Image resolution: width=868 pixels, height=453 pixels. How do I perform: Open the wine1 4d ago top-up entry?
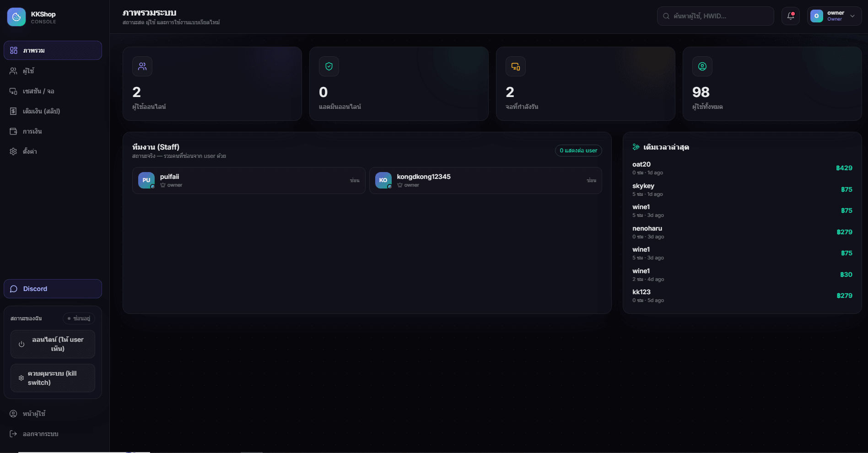[742, 275]
